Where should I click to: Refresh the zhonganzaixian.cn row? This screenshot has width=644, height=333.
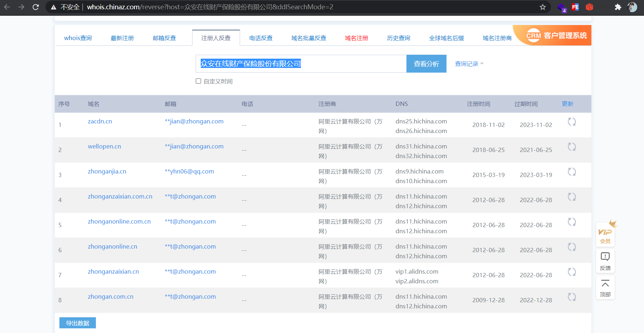click(x=572, y=272)
